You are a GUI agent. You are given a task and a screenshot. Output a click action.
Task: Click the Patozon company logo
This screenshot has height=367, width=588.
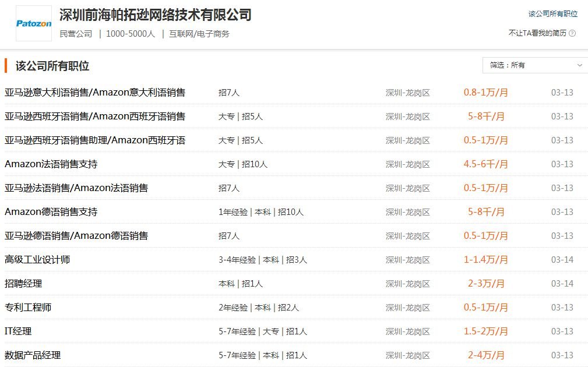[34, 23]
